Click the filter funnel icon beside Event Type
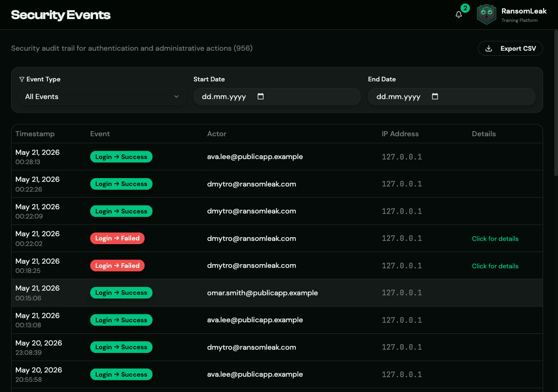The width and height of the screenshot is (558, 392). click(22, 79)
